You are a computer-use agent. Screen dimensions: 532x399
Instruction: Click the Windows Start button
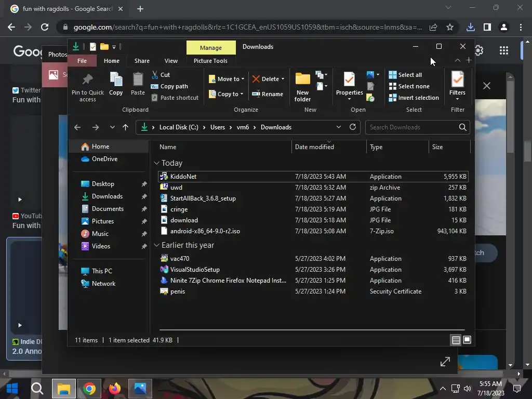tap(12, 389)
